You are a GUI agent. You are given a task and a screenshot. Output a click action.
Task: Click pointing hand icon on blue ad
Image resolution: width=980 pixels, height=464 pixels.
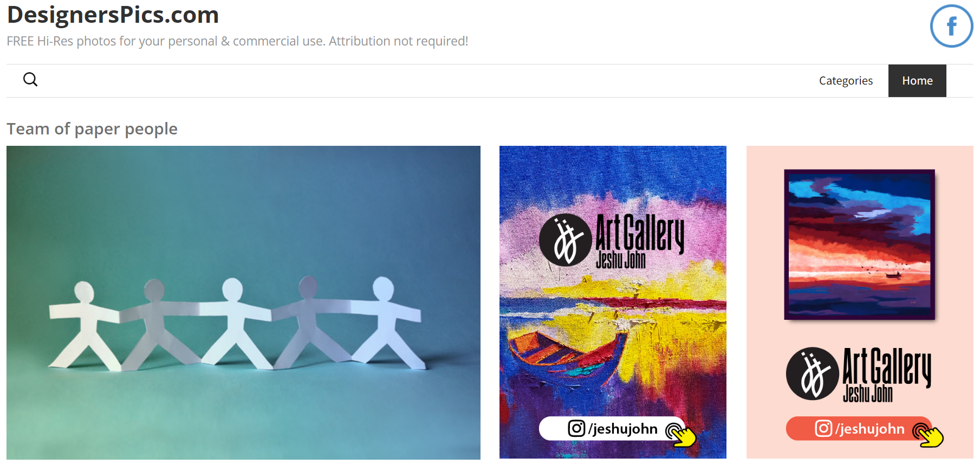pyautogui.click(x=681, y=434)
